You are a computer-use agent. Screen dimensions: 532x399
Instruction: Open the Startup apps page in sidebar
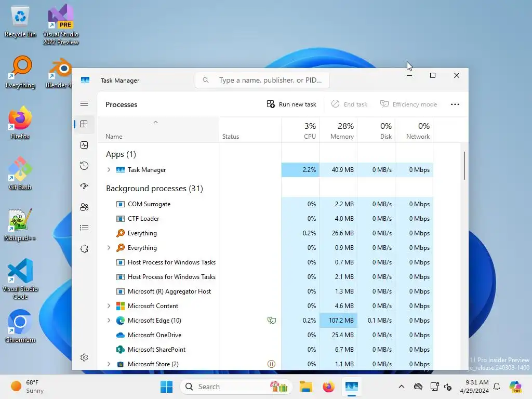click(x=84, y=187)
